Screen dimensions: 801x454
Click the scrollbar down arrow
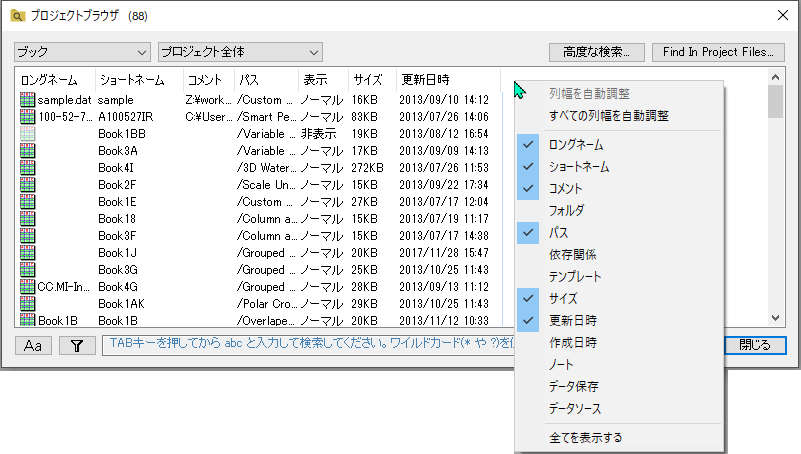coord(775,318)
